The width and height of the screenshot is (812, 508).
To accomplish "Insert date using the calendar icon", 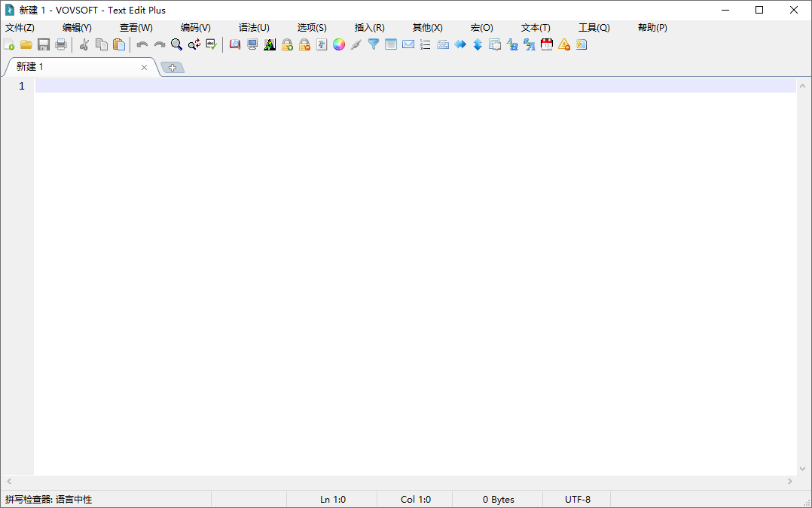I will [x=547, y=44].
